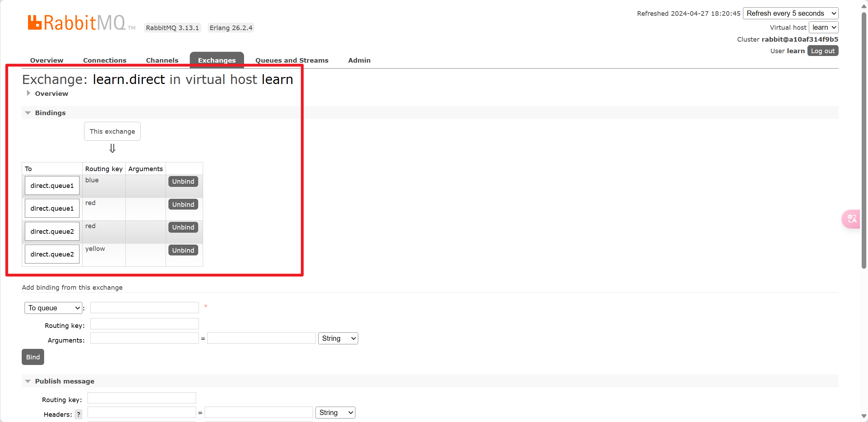Click the page vertical scrollbar
Viewport: 868px width, 422px height.
point(864,140)
